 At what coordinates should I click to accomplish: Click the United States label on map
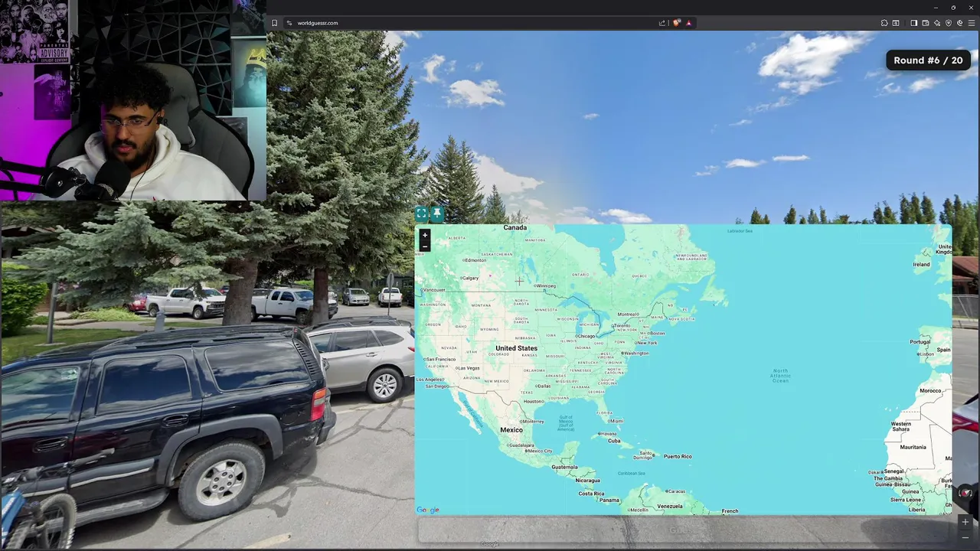coord(516,348)
